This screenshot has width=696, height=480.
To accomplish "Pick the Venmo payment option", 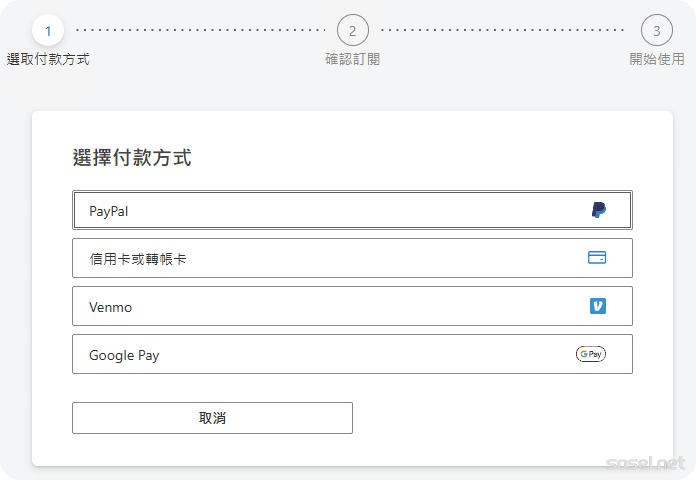I will click(x=352, y=306).
